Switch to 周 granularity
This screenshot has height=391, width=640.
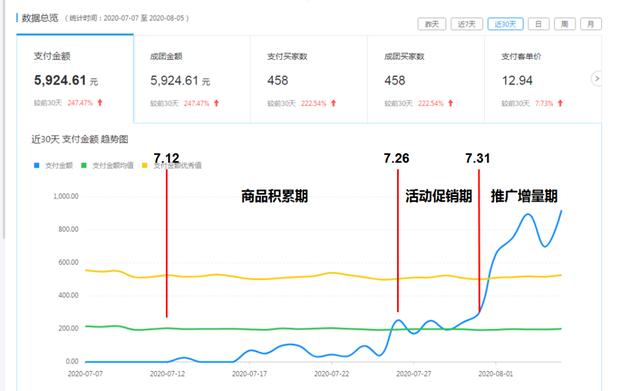click(x=564, y=24)
